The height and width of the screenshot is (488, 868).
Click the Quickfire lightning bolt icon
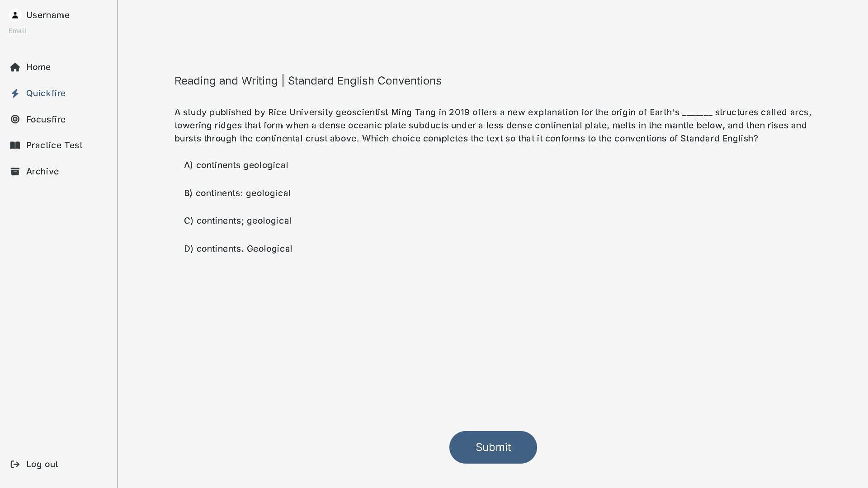click(x=15, y=94)
